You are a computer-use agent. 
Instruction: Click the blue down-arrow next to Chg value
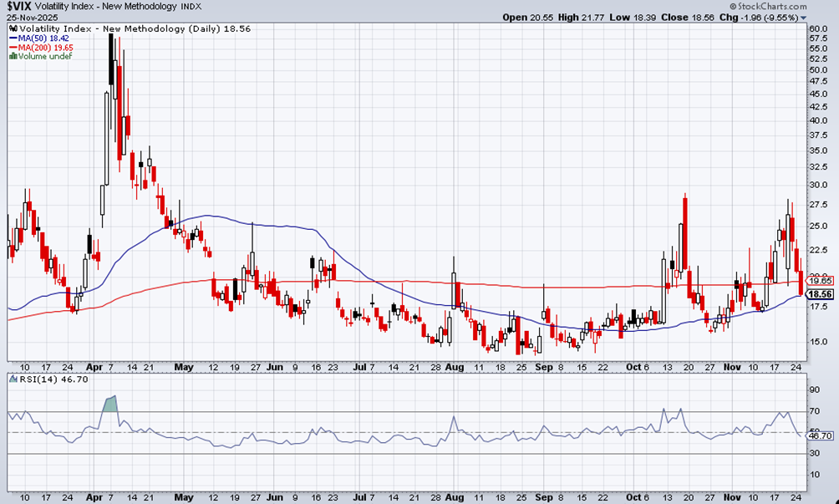point(803,18)
